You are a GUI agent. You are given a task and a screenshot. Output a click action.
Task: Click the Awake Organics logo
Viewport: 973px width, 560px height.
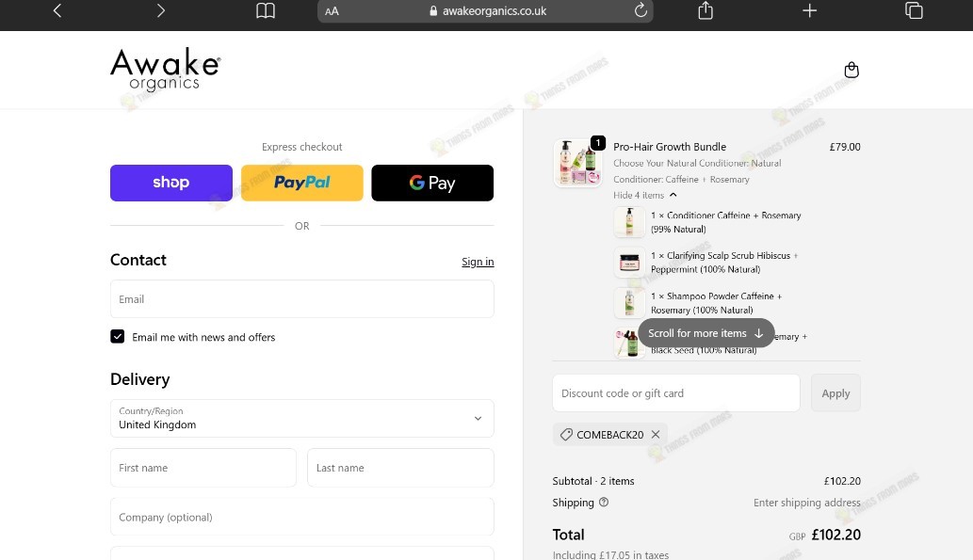[166, 70]
